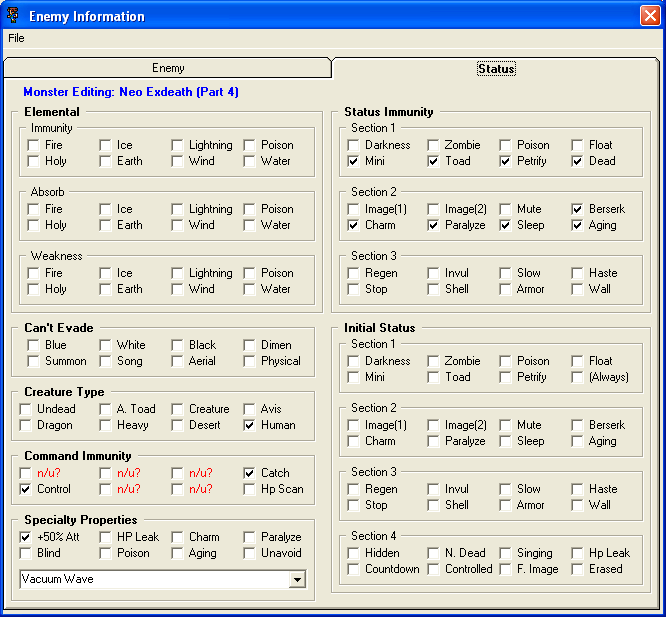Check Lightning under elemental Absorb
This screenshot has height=617, width=666.
(177, 209)
